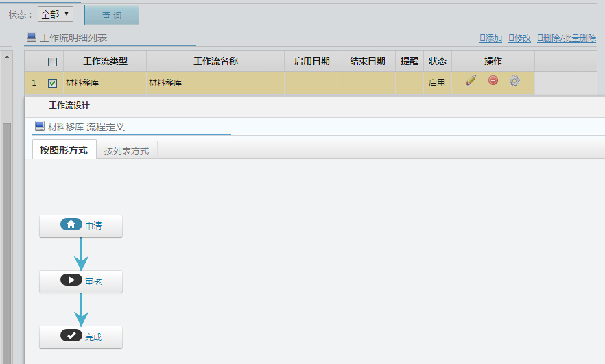
Task: Click the 材料移库 流程定义 panel icon
Action: point(40,126)
